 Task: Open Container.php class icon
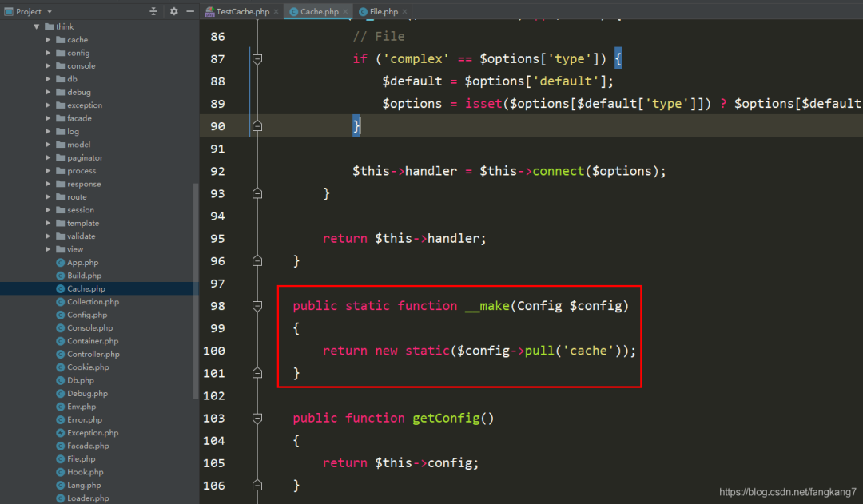tap(61, 341)
